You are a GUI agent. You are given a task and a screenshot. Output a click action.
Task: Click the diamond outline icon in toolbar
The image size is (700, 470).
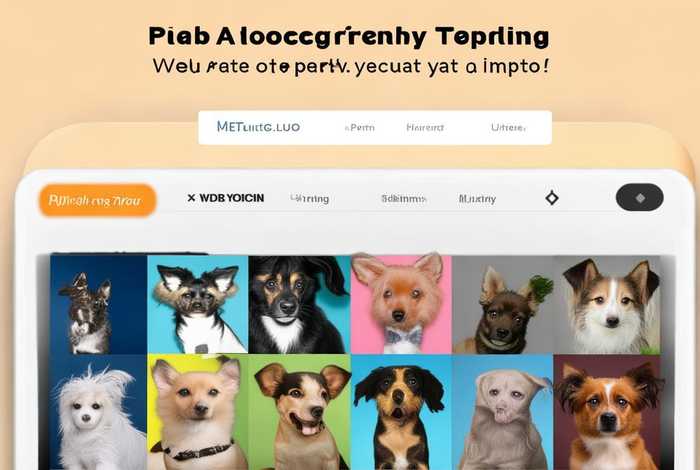552,198
